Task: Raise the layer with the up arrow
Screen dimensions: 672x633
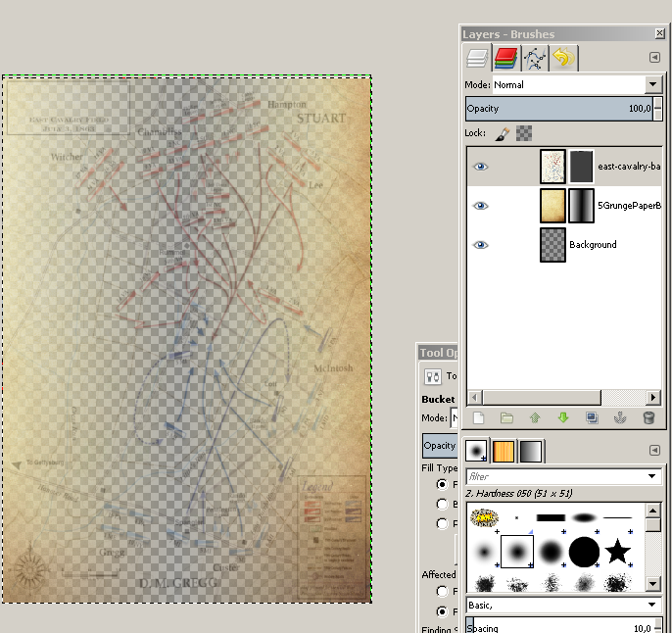Action: 535,417
